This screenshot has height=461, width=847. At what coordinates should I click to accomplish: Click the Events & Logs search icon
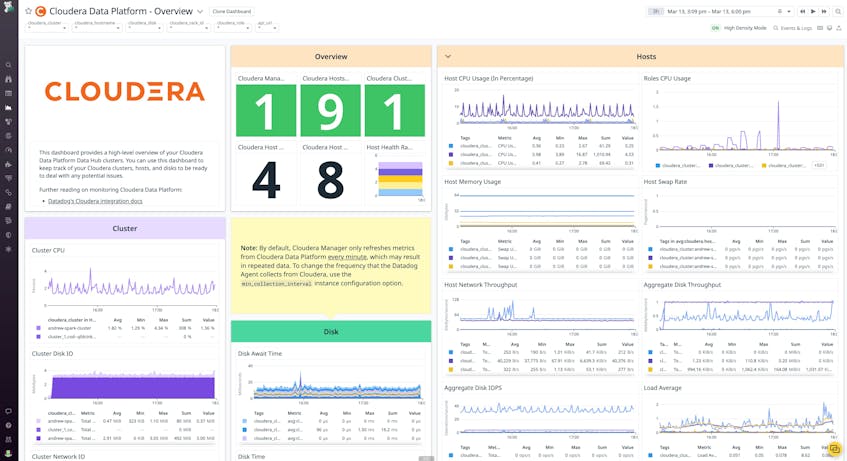click(x=776, y=28)
